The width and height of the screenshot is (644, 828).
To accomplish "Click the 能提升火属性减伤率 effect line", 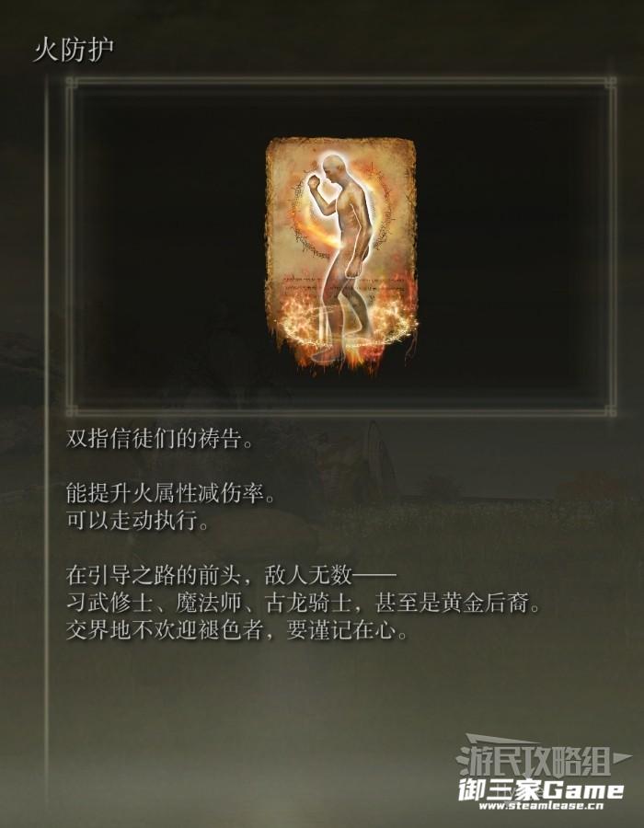I will point(170,493).
